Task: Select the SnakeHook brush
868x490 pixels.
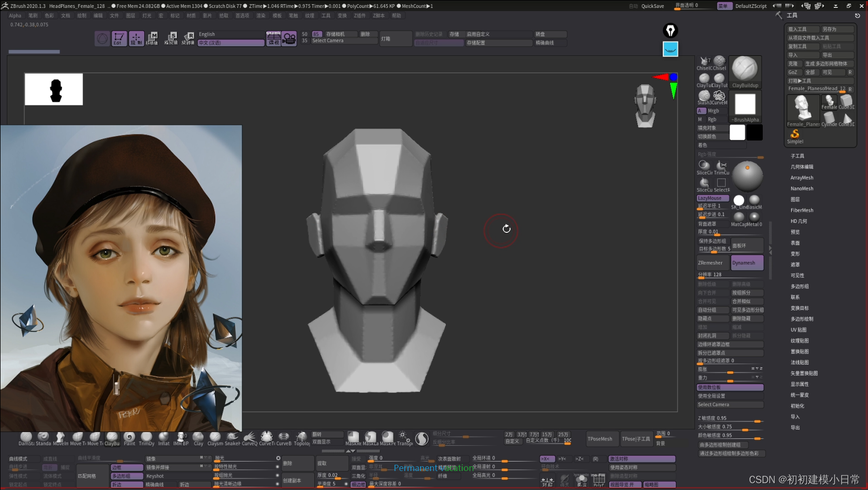Action: coord(232,437)
